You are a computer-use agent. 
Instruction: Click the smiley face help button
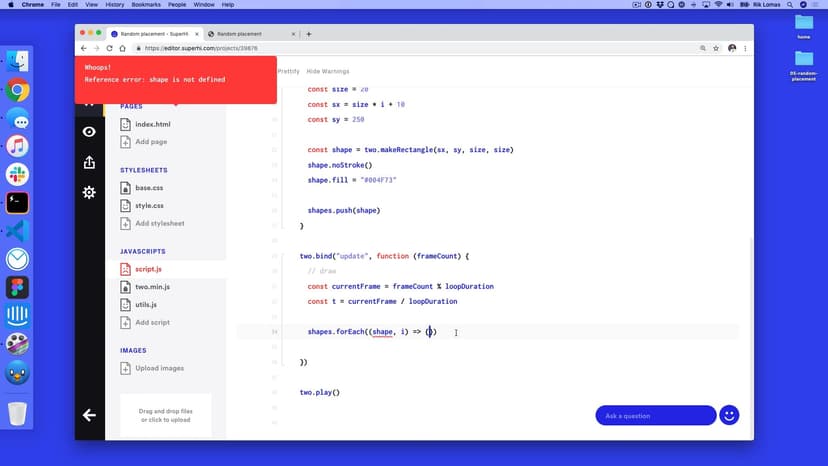[729, 415]
